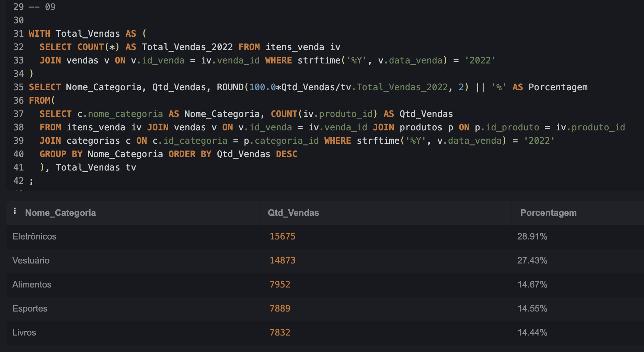
Task: Click the 14.67% percentage cell
Action: coord(532,284)
